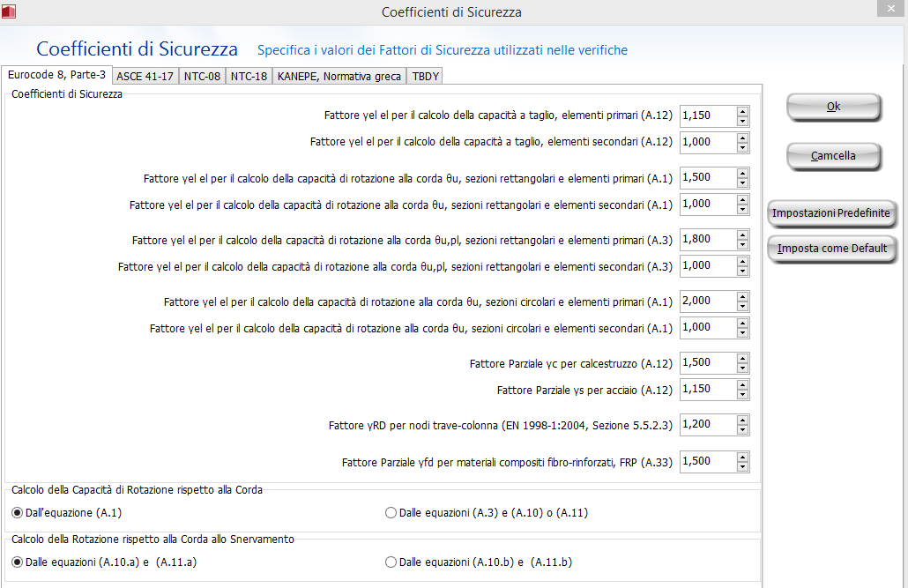Select Dalle equazioni (A.3) e (A.10) option
The width and height of the screenshot is (908, 588).
click(x=391, y=513)
